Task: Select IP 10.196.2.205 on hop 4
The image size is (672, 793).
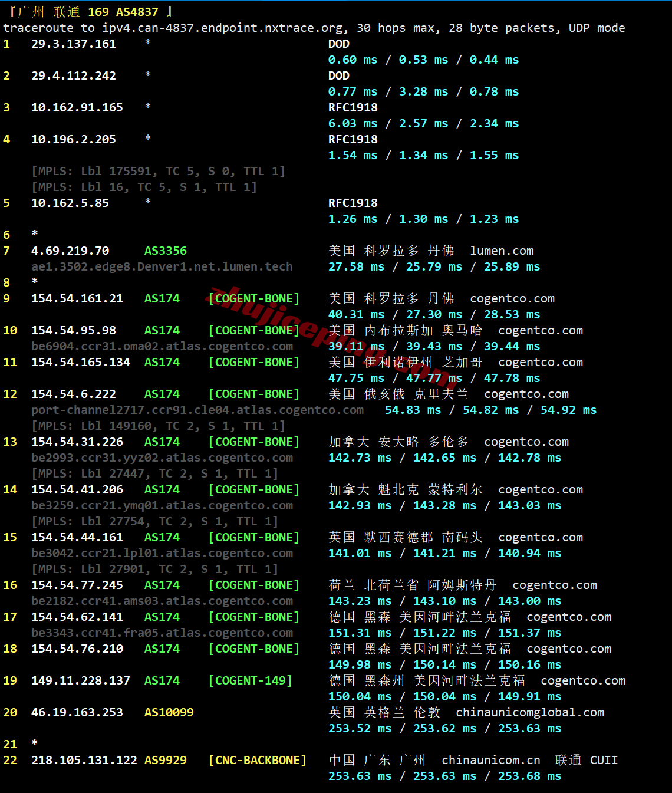Action: click(74, 139)
